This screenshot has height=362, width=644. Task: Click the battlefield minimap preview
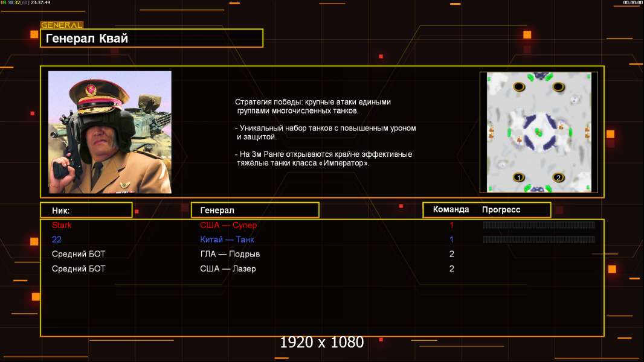click(539, 132)
